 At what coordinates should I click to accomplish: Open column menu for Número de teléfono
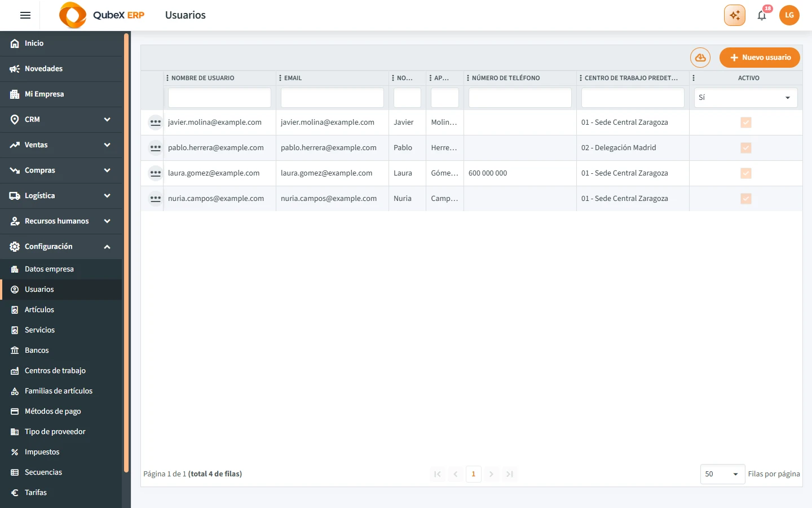click(x=468, y=78)
